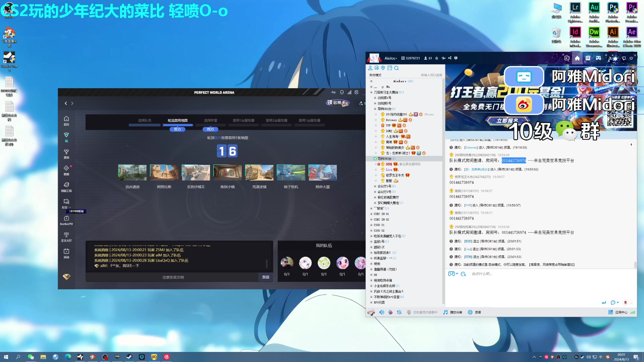Click the translate icon beside the YY chat input
This screenshot has width=644, height=362.
[464, 274]
